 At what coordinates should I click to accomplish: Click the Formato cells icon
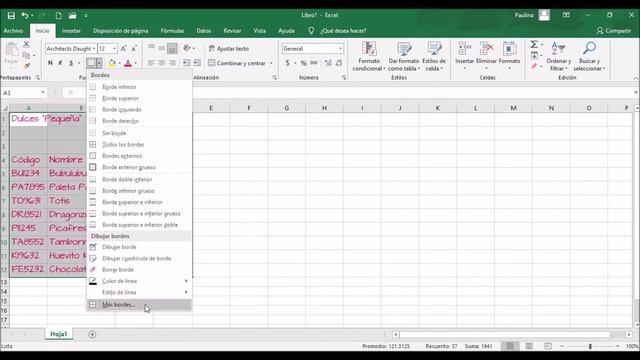(x=509, y=48)
